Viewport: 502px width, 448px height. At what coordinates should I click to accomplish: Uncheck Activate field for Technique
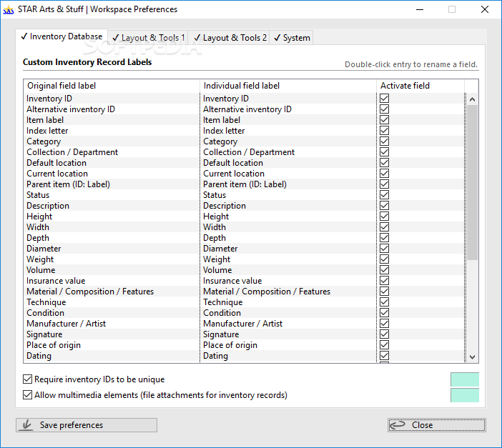click(385, 302)
